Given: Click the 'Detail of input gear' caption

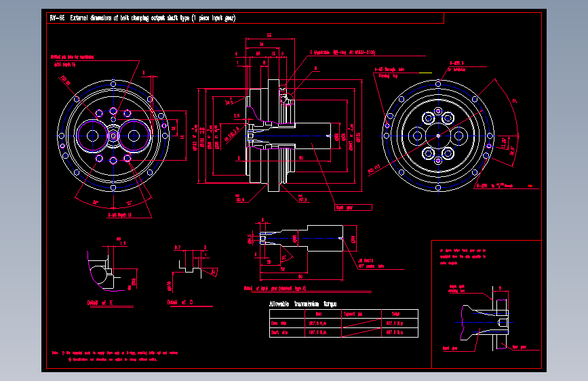Looking at the screenshot, I should tap(275, 288).
